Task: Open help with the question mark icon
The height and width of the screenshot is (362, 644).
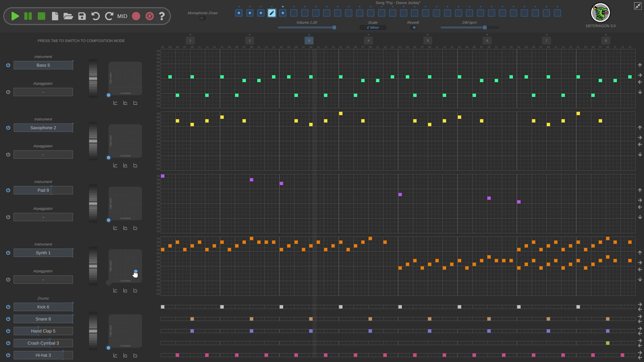Action: click(162, 16)
